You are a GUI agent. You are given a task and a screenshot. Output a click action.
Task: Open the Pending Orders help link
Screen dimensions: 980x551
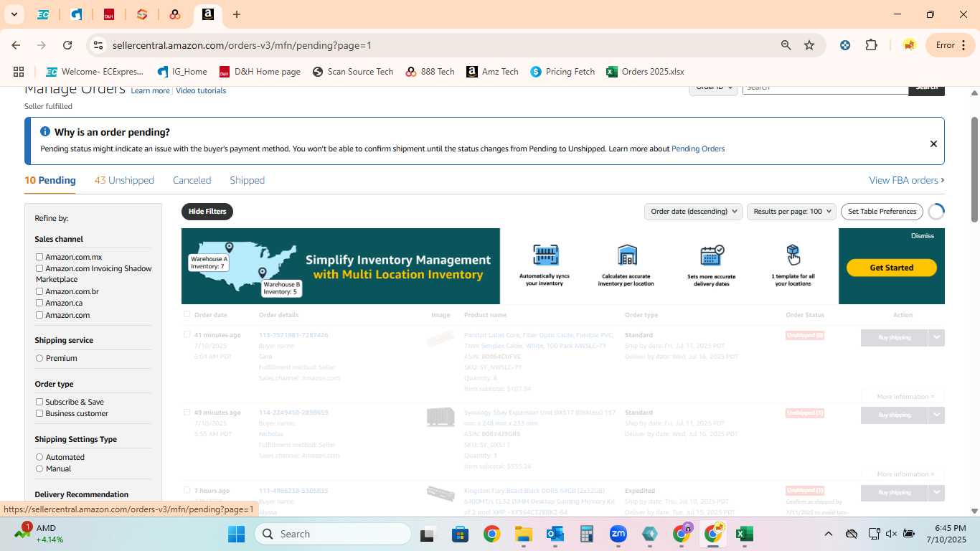698,149
